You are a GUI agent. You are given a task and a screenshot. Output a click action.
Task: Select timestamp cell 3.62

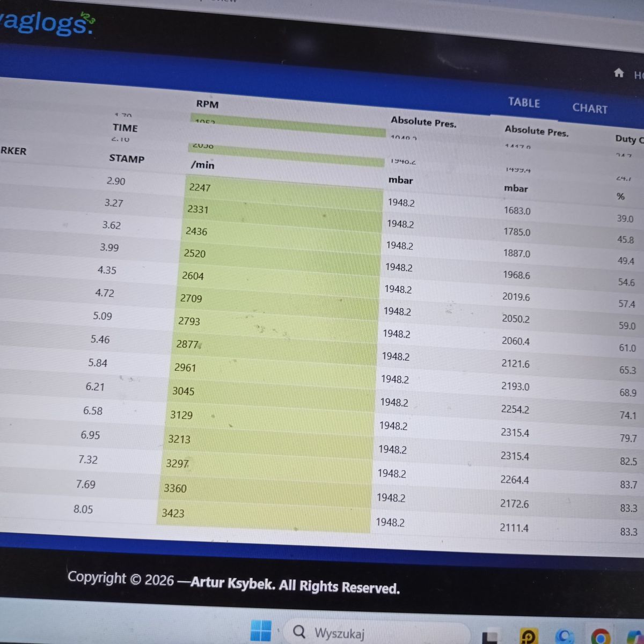pos(112,225)
